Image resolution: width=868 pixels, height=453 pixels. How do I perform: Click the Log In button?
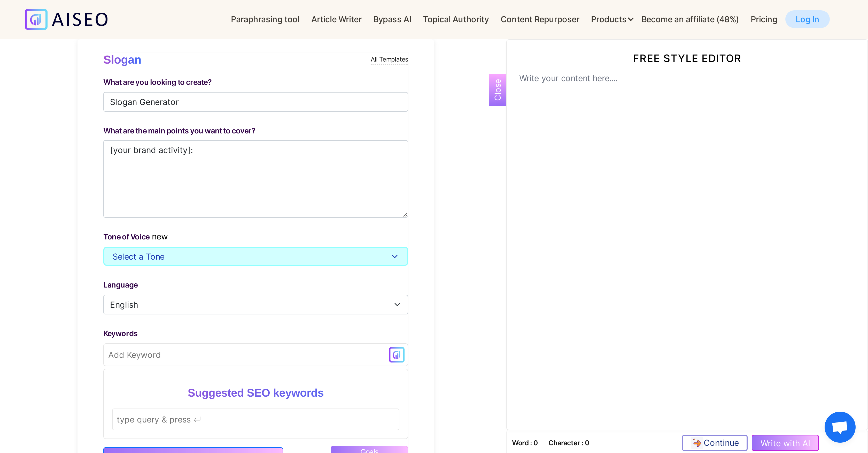coord(807,19)
